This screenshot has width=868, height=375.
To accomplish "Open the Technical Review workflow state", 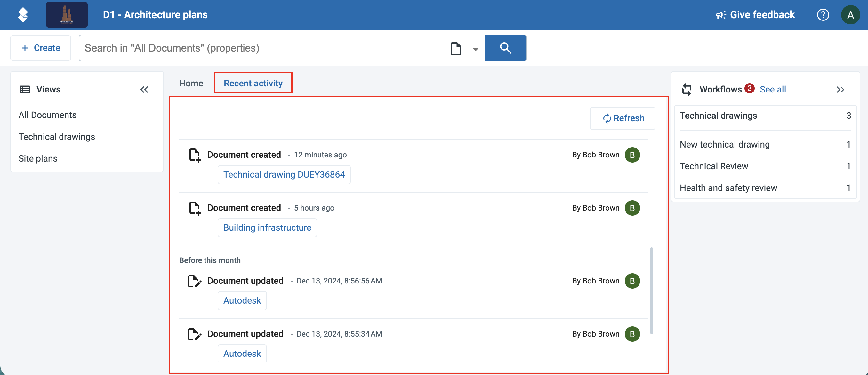I will point(765,166).
